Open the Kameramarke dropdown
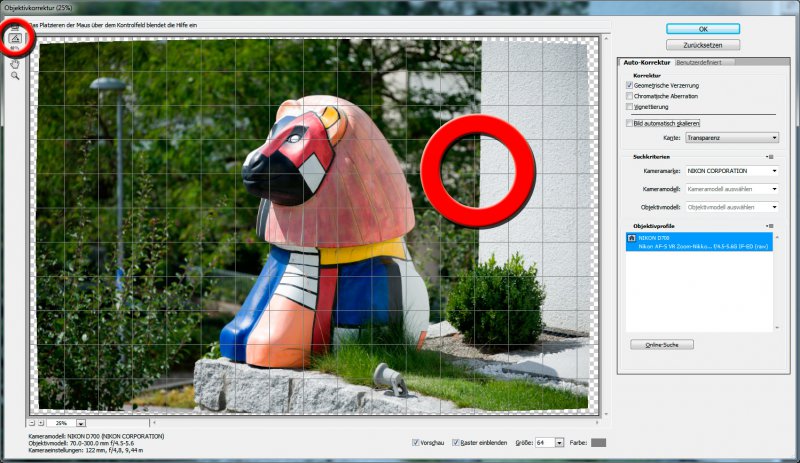The width and height of the screenshot is (800, 463). point(732,171)
